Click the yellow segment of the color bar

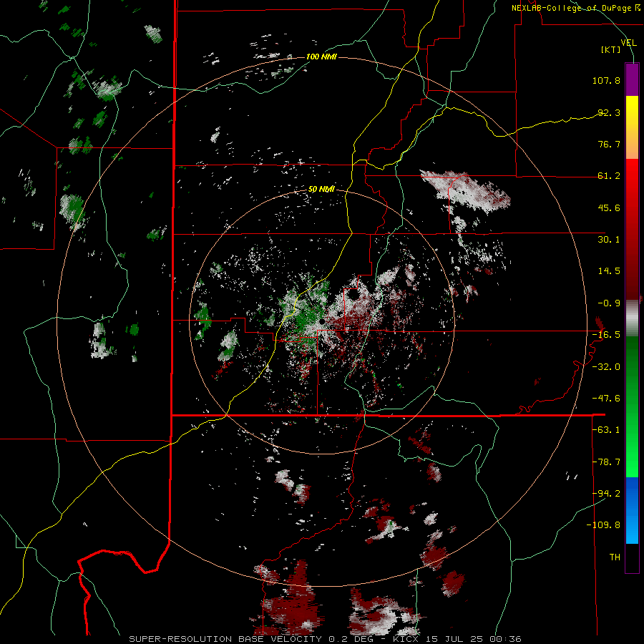(x=632, y=111)
